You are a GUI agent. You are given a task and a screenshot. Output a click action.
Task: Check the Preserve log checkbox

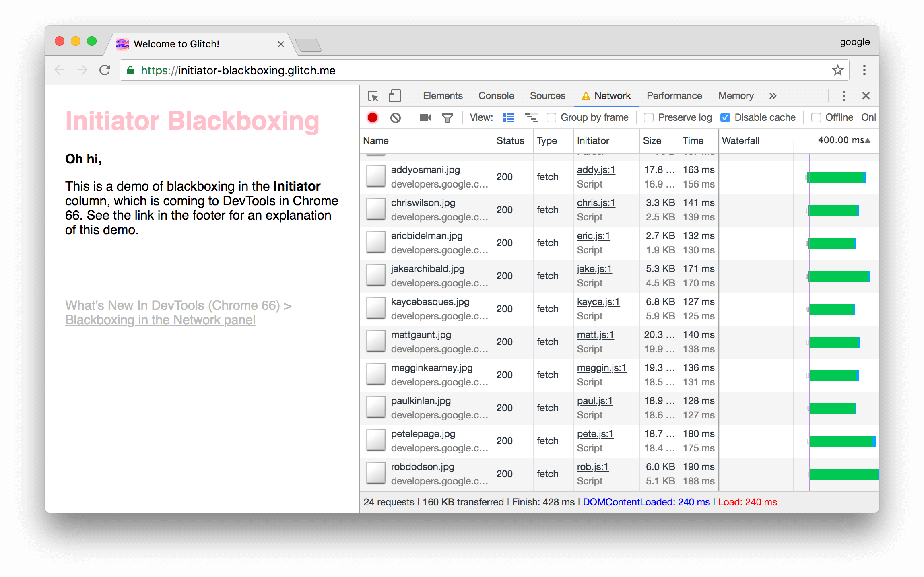click(x=648, y=117)
